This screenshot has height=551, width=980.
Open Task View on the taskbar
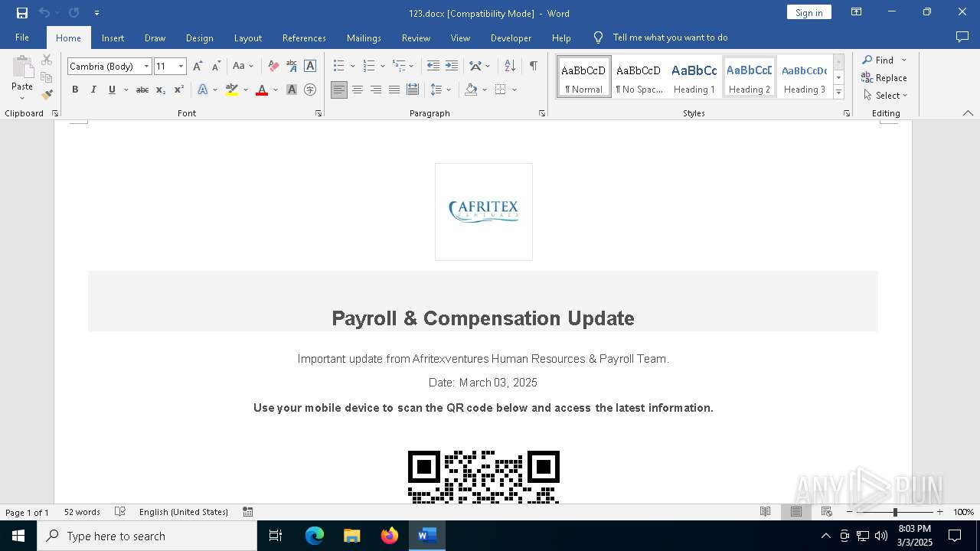(276, 536)
